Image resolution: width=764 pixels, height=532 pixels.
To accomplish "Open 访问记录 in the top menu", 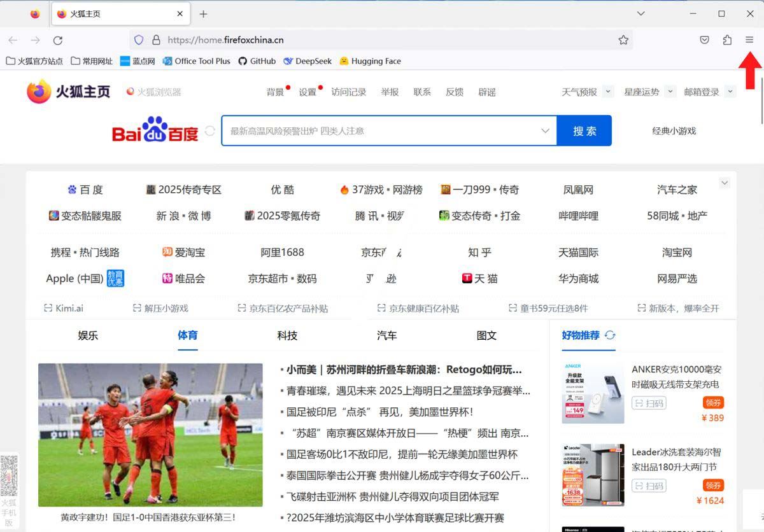I will pos(349,92).
